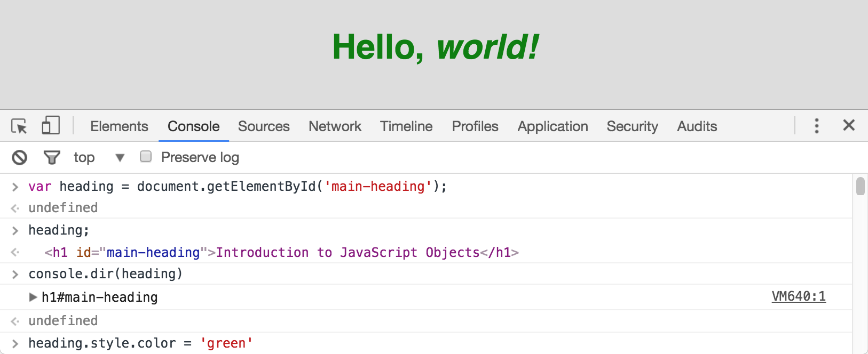Toggle the device toolbar icon
868x354 pixels.
coord(50,126)
